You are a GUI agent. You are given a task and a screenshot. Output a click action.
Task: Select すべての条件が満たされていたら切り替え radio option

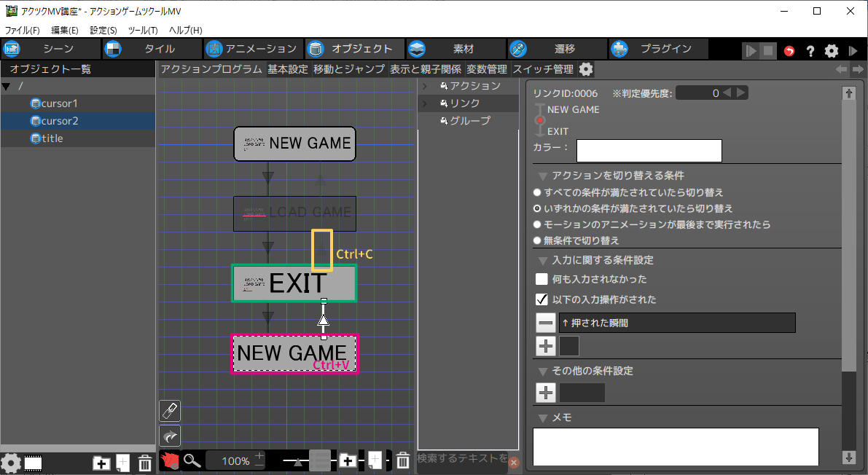(538, 192)
